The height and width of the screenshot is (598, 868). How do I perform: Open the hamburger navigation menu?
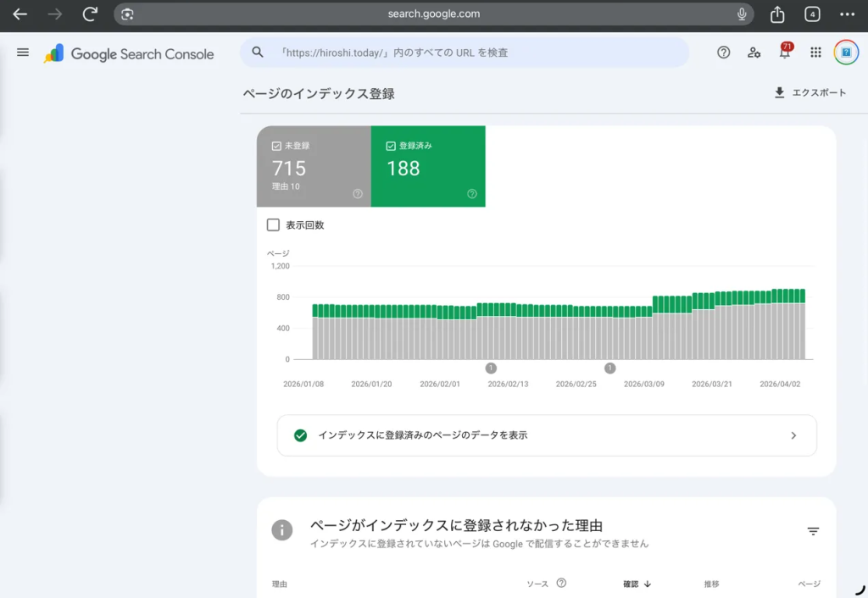pyautogui.click(x=23, y=53)
